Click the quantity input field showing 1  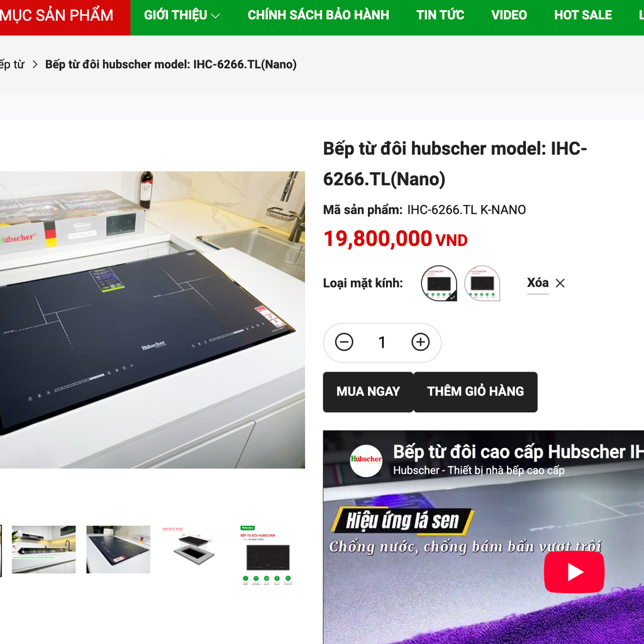coord(382,343)
